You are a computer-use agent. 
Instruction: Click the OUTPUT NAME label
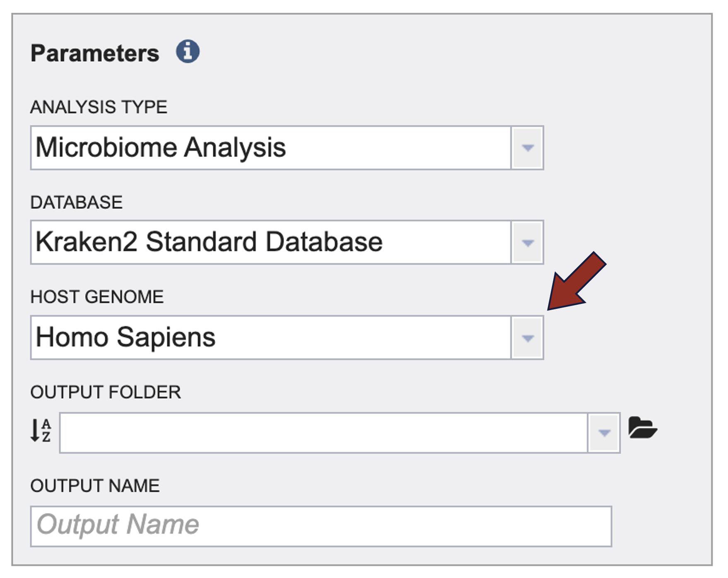point(95,486)
